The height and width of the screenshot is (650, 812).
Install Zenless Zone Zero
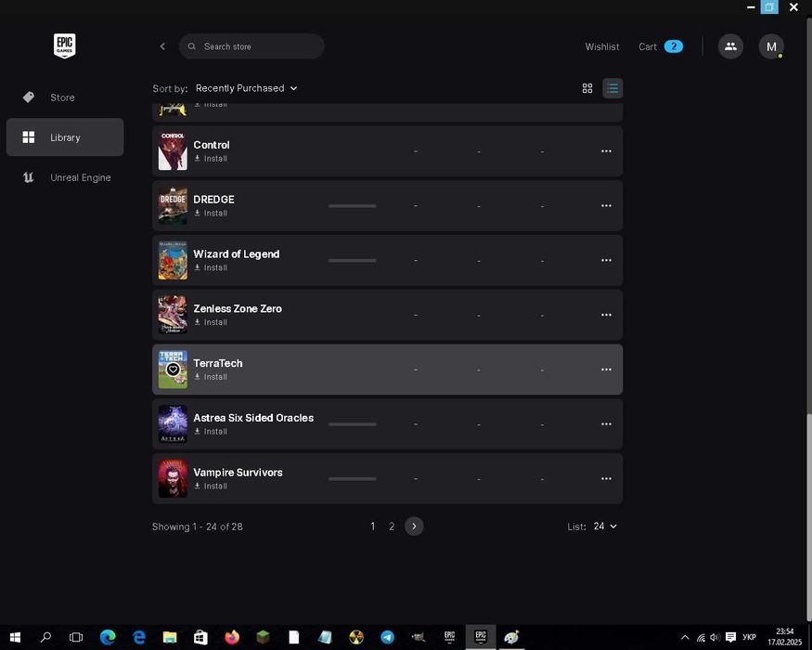[211, 322]
